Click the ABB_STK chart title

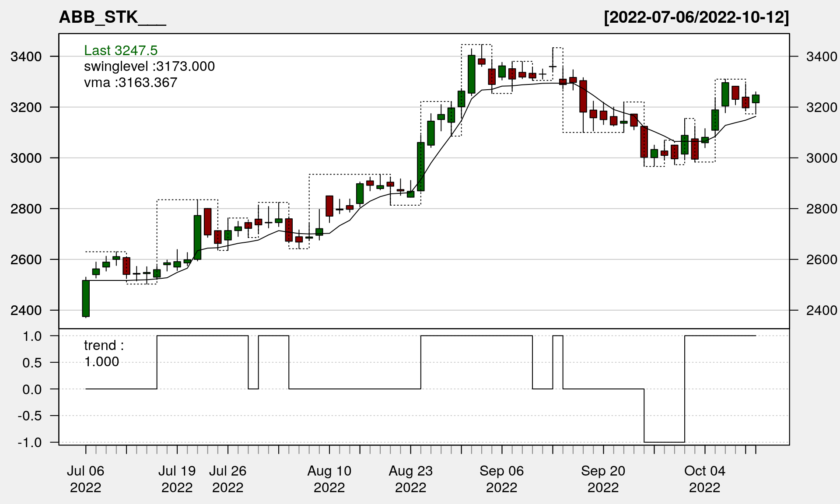click(112, 17)
